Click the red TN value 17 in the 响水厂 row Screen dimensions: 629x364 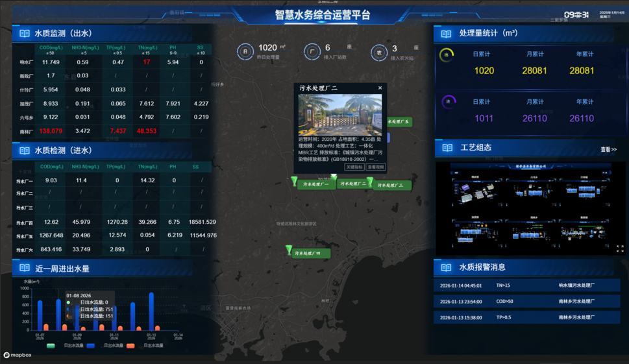(147, 62)
